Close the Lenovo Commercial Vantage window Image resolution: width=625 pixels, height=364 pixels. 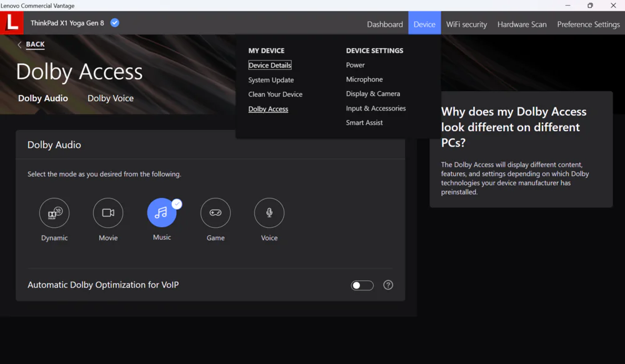(x=613, y=6)
